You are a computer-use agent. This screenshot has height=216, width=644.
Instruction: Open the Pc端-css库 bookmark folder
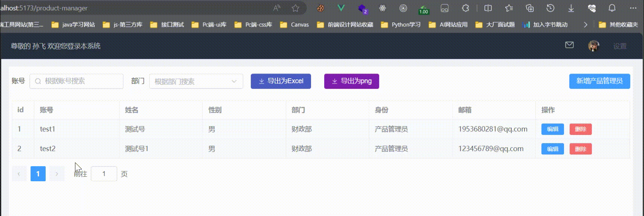(253, 25)
